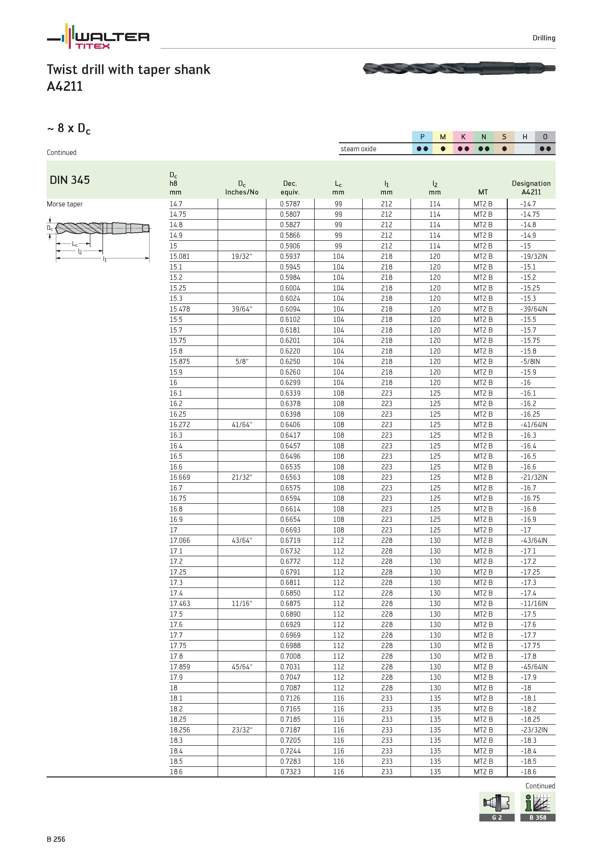Viewport: 614px width, 868px height.
Task: Click the 'l2 mm' column header
Action: click(435, 188)
